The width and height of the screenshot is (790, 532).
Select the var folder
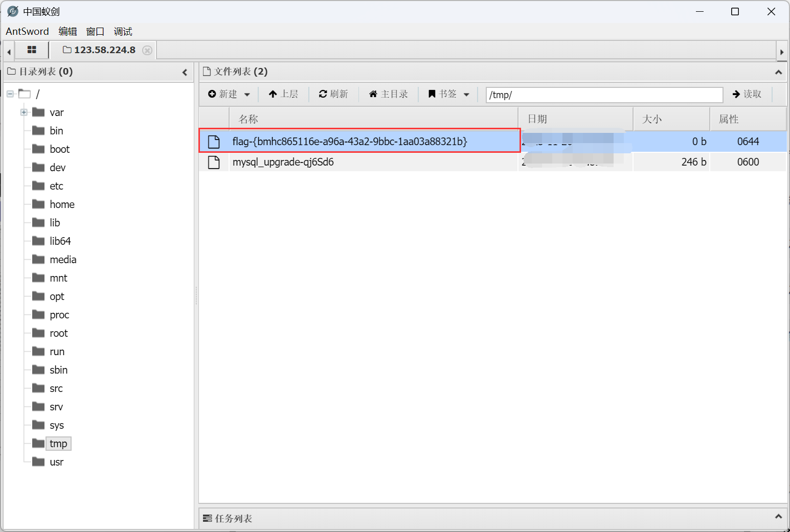coord(57,112)
